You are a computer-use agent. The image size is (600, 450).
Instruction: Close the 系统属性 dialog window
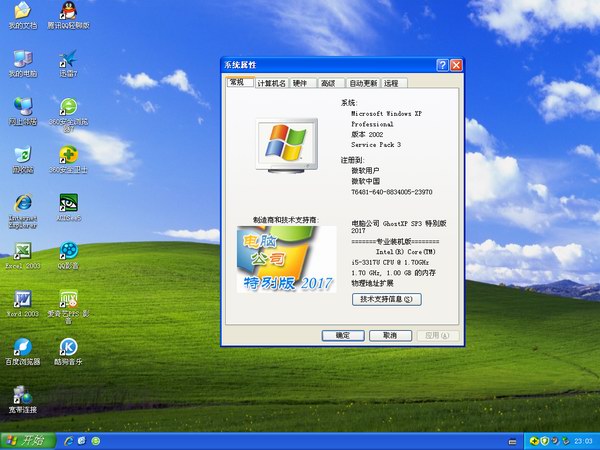[x=456, y=65]
